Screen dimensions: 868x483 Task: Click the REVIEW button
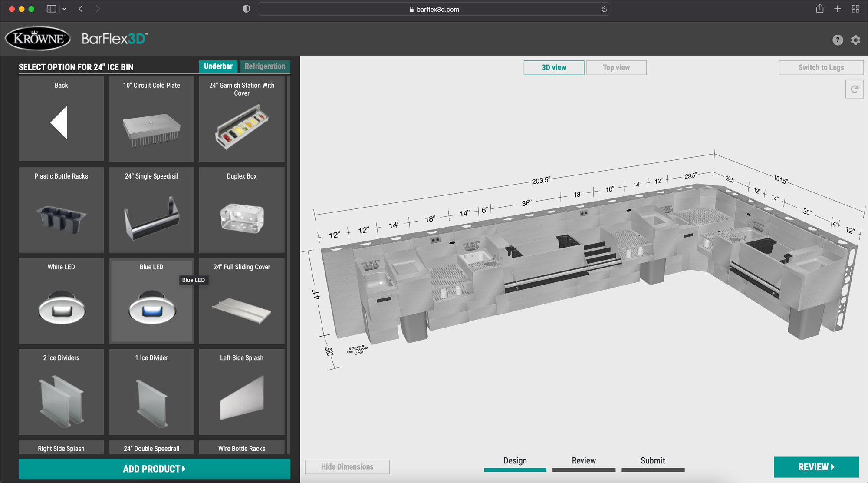(816, 467)
